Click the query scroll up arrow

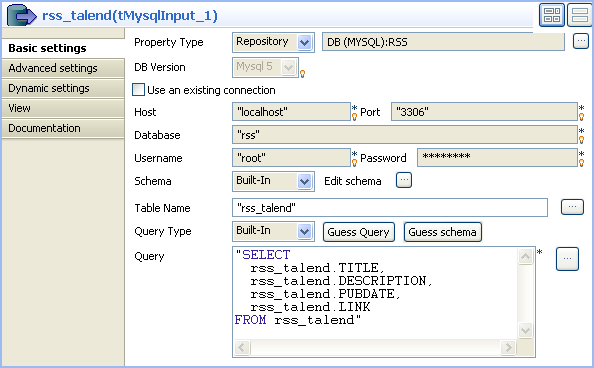point(525,257)
